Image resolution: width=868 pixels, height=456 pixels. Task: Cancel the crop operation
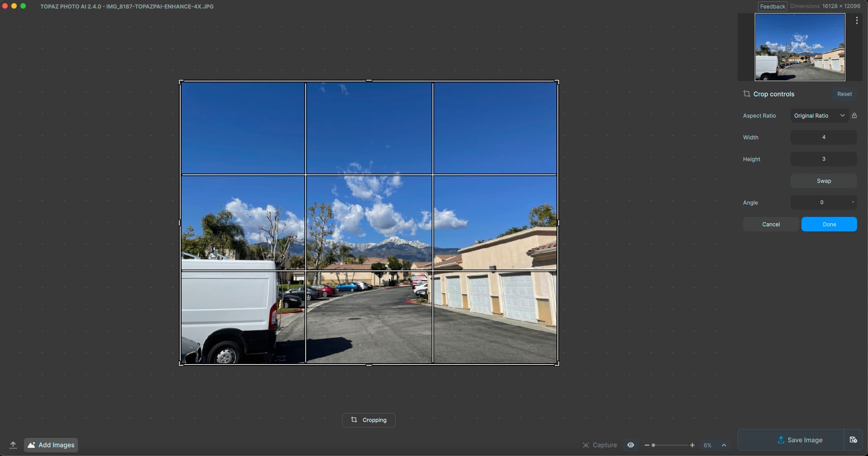(771, 224)
